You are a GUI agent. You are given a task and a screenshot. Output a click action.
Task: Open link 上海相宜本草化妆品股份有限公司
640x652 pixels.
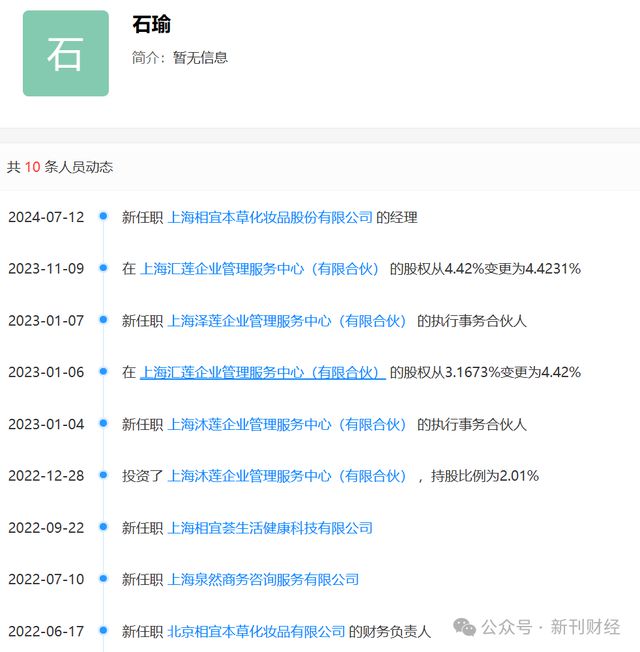click(x=270, y=217)
